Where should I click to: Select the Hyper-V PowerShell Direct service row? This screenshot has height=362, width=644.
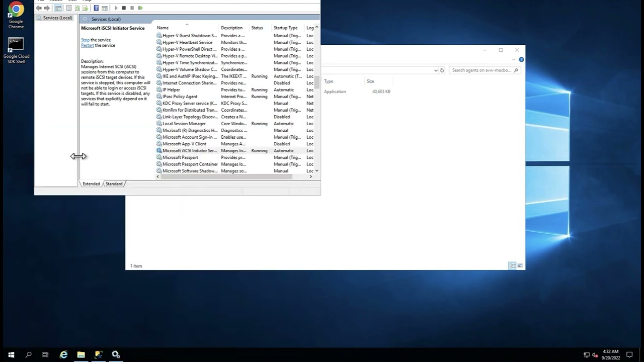pyautogui.click(x=234, y=49)
